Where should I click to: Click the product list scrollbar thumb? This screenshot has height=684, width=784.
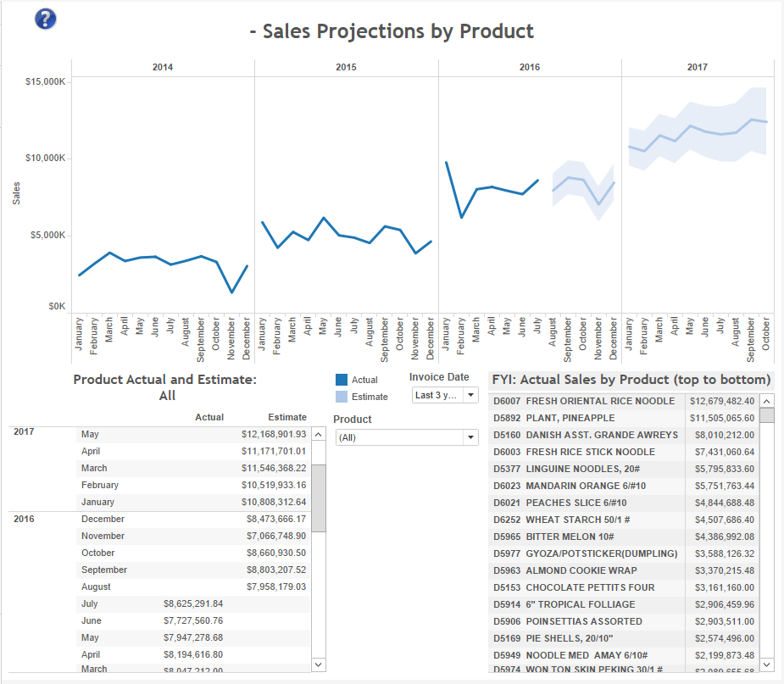click(766, 415)
